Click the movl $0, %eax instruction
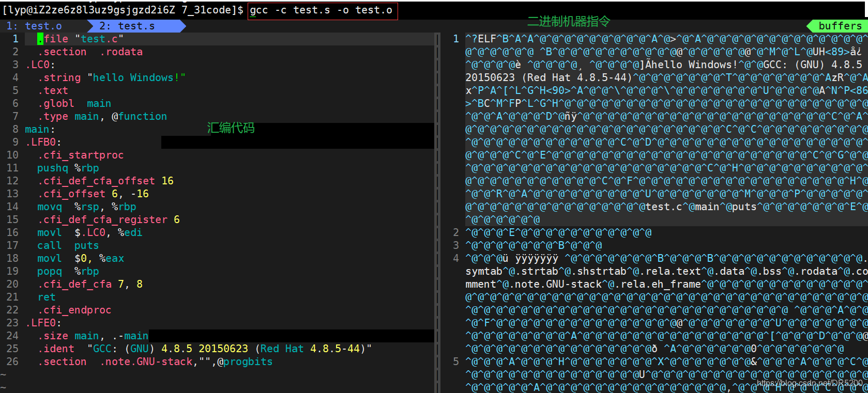 coord(80,258)
